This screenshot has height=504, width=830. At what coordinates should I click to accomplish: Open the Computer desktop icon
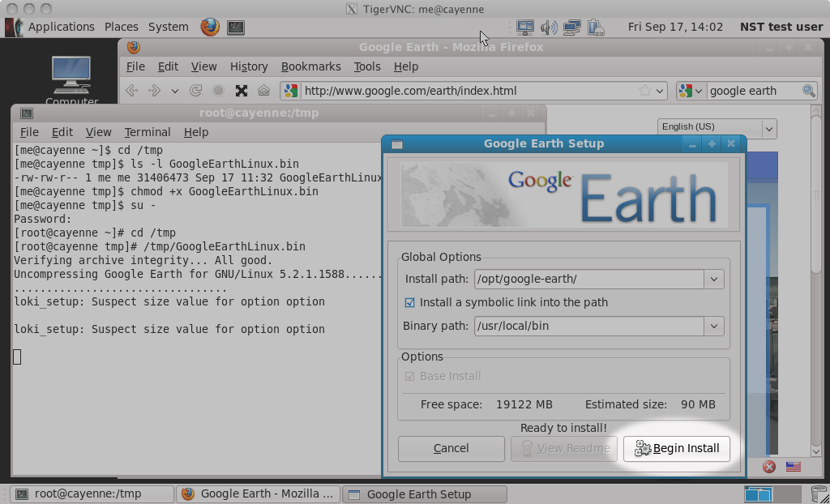pyautogui.click(x=71, y=80)
